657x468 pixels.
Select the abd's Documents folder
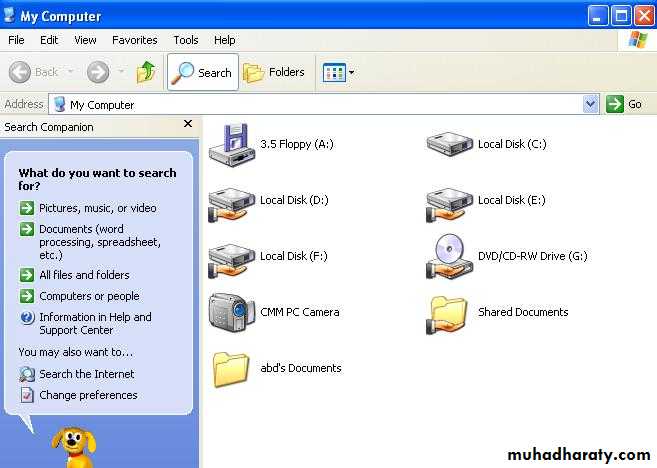tap(231, 368)
